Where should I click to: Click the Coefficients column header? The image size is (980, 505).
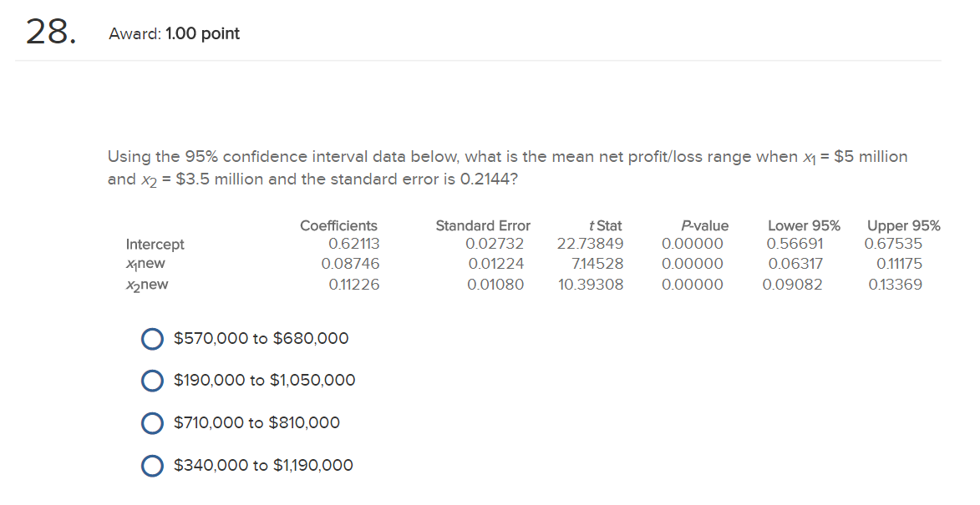tap(338, 225)
